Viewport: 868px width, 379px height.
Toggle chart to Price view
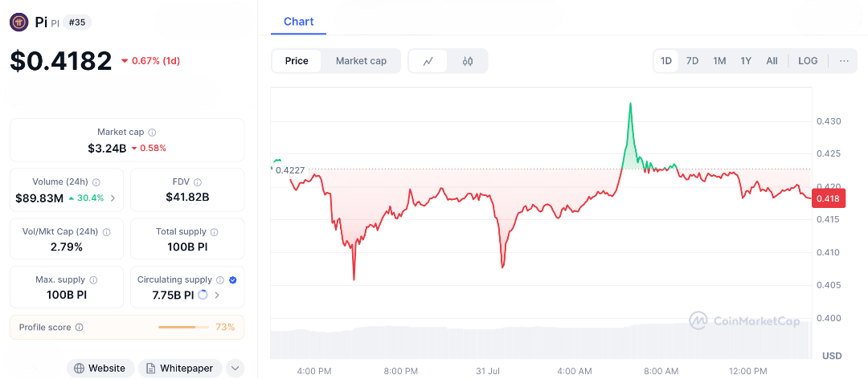297,61
